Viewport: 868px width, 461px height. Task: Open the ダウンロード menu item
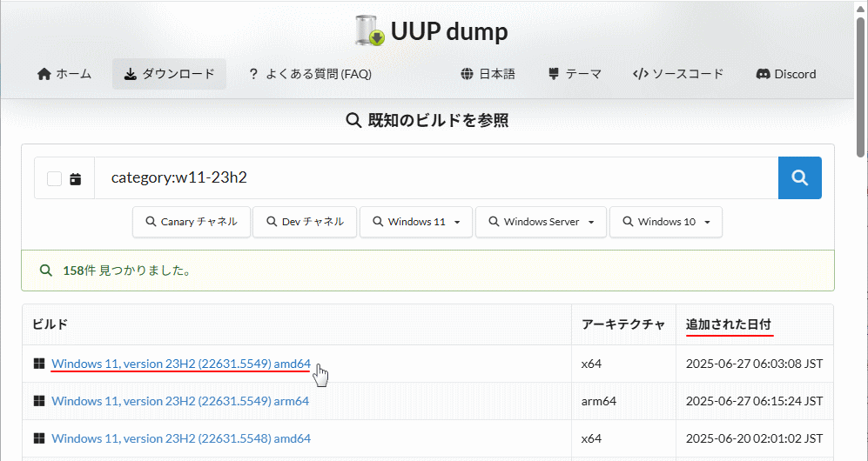170,74
